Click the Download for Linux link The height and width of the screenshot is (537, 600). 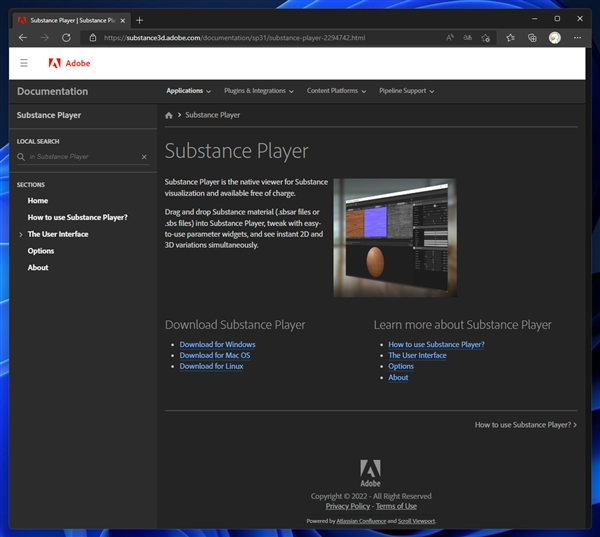pyautogui.click(x=211, y=366)
